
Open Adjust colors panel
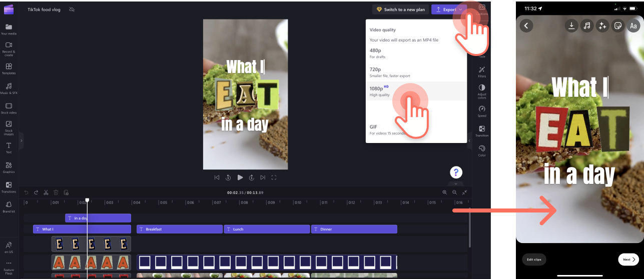pyautogui.click(x=482, y=91)
